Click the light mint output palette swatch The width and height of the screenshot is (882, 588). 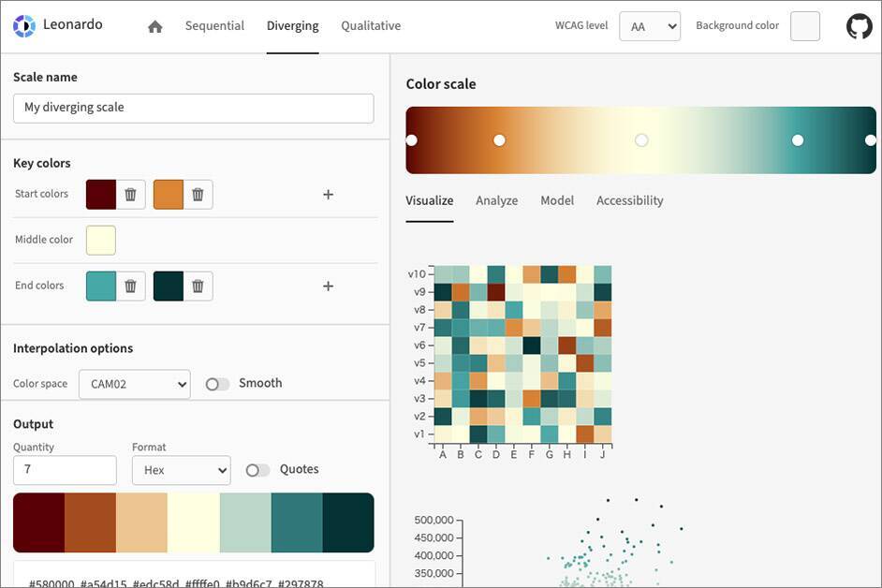245,522
